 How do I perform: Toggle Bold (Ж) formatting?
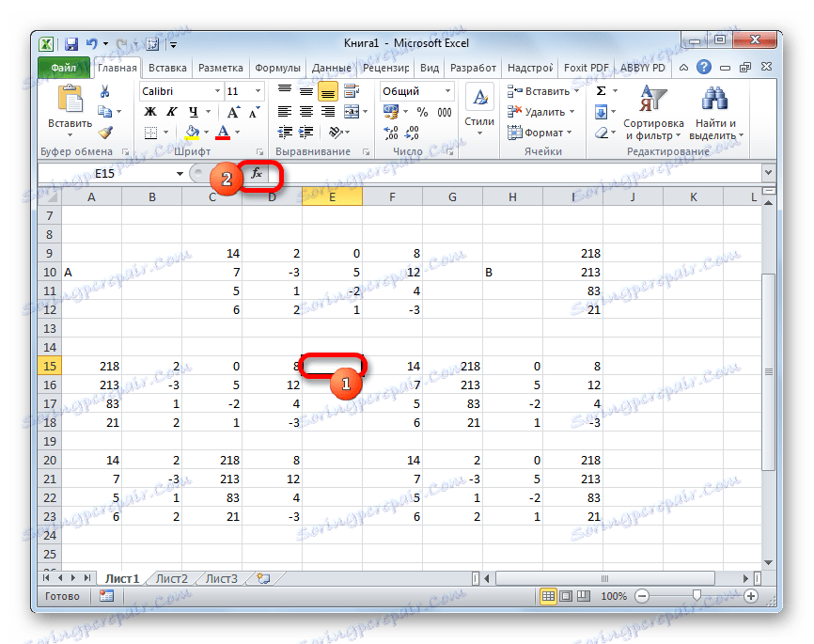[150, 112]
